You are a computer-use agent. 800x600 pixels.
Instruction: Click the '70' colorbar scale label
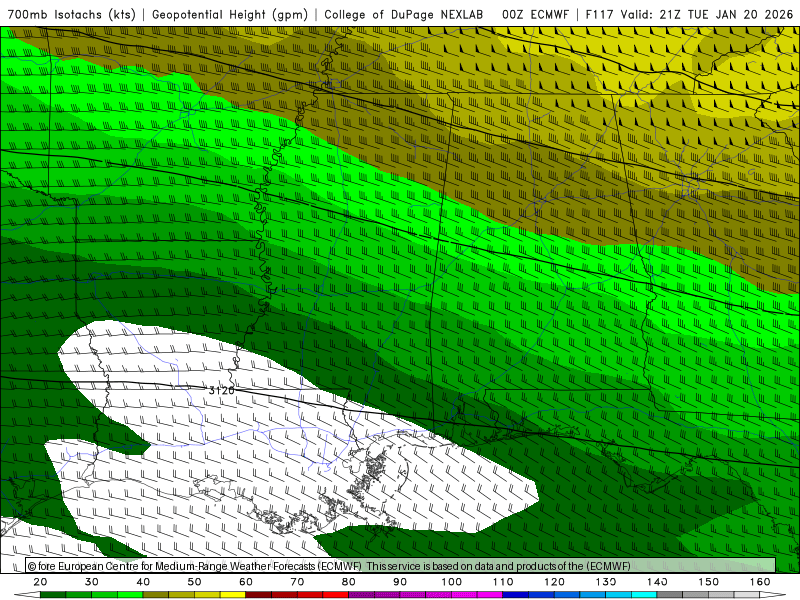[x=297, y=582]
